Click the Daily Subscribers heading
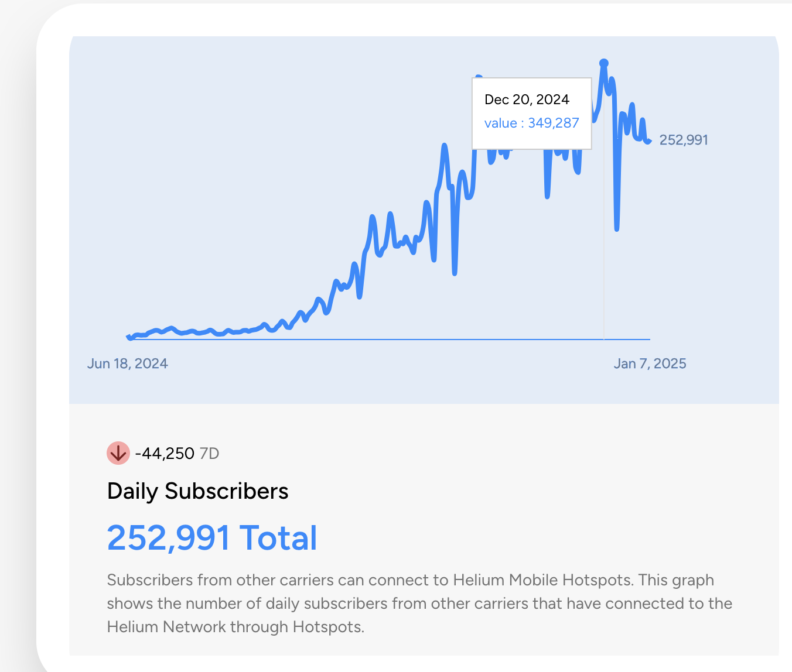This screenshot has width=792, height=672. [x=198, y=491]
